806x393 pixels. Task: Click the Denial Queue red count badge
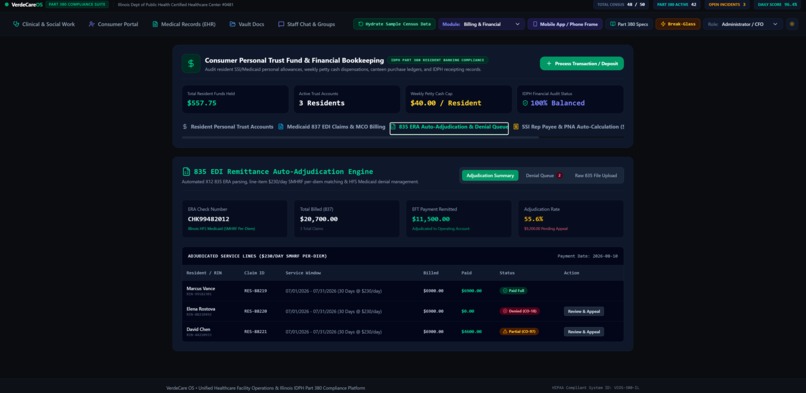(x=559, y=176)
